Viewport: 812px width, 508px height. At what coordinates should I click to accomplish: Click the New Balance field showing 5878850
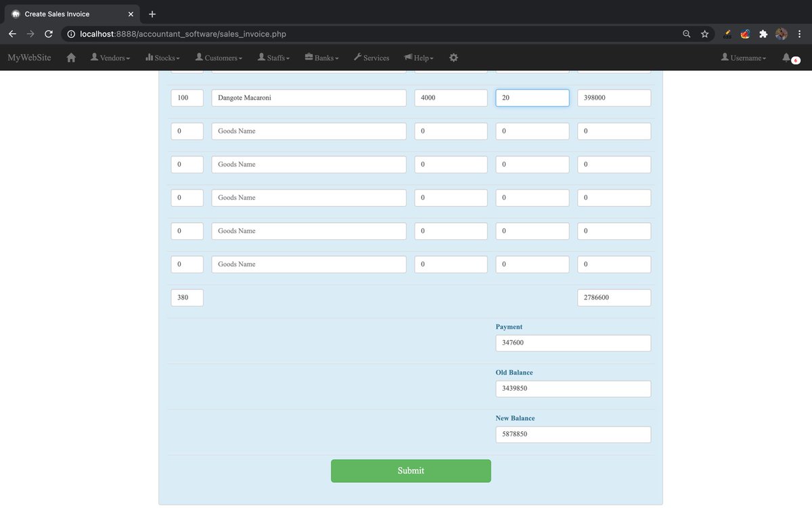click(x=572, y=434)
